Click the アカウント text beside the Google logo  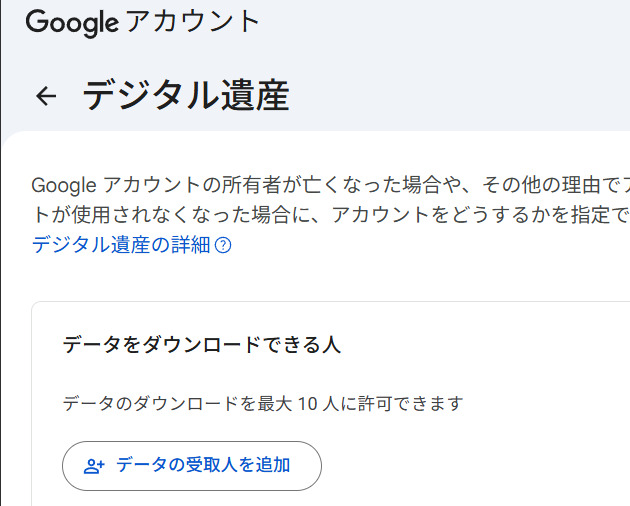click(x=193, y=22)
